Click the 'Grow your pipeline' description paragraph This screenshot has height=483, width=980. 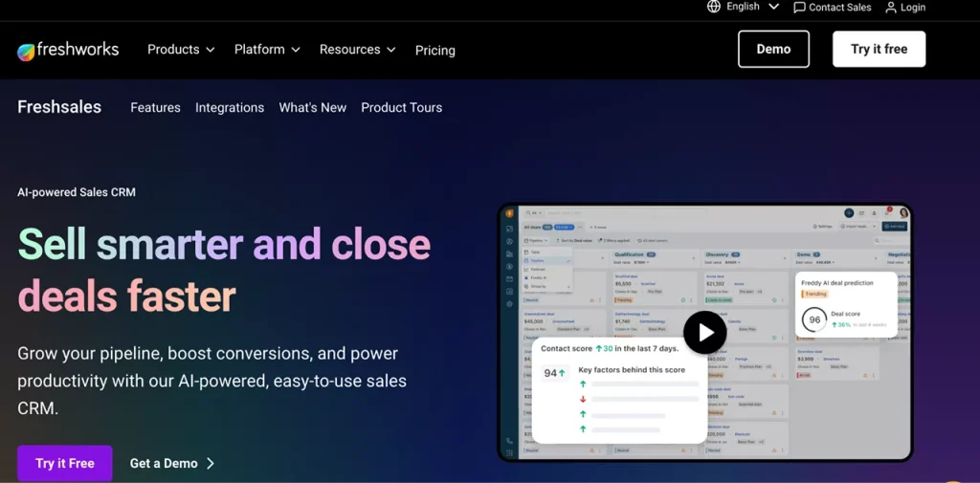click(212, 381)
